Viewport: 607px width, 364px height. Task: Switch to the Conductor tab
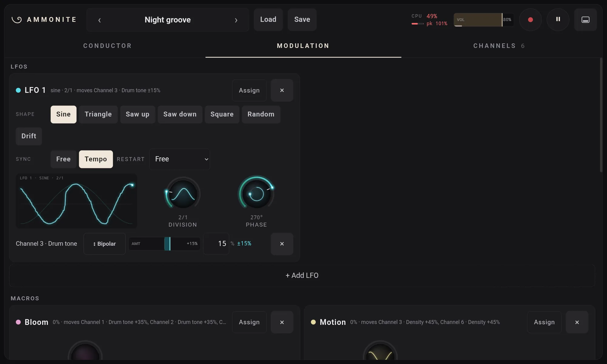107,46
